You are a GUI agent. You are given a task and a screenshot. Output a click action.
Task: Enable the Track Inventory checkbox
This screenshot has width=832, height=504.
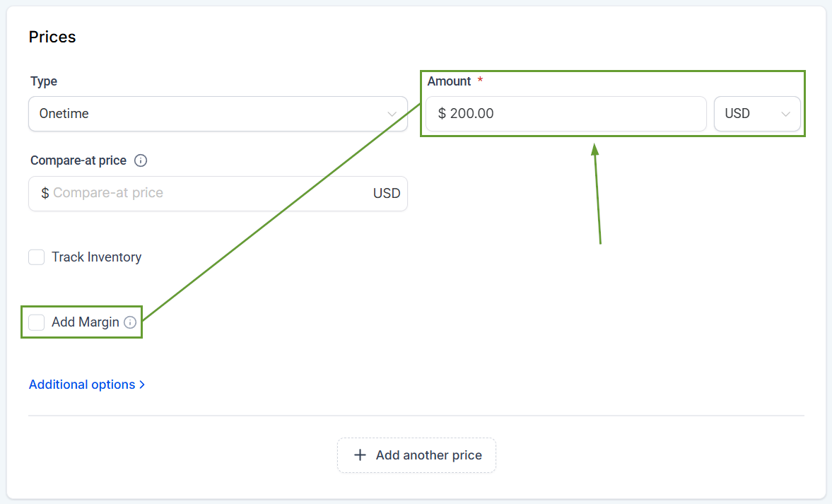point(37,257)
